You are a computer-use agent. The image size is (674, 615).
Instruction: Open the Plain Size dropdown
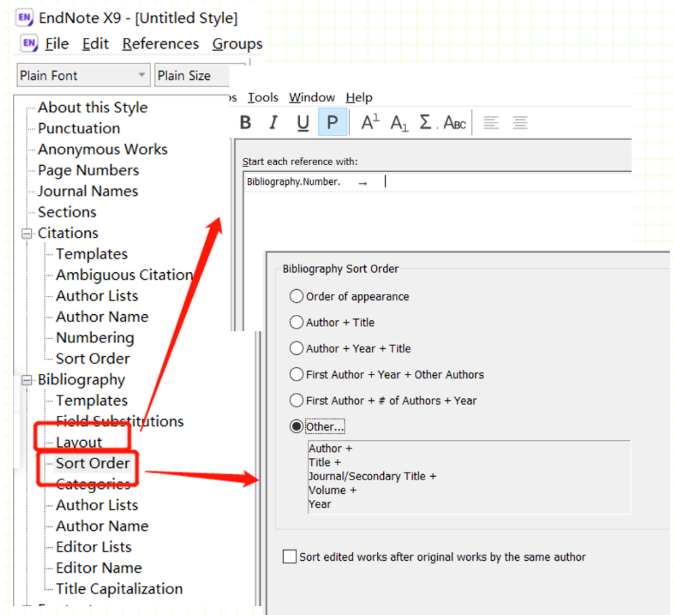coord(192,76)
